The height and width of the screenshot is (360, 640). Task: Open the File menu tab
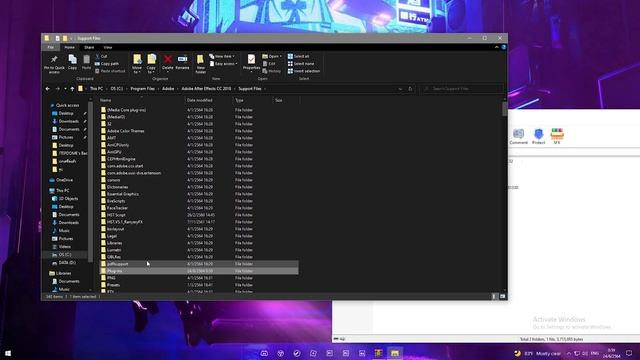coord(51,47)
